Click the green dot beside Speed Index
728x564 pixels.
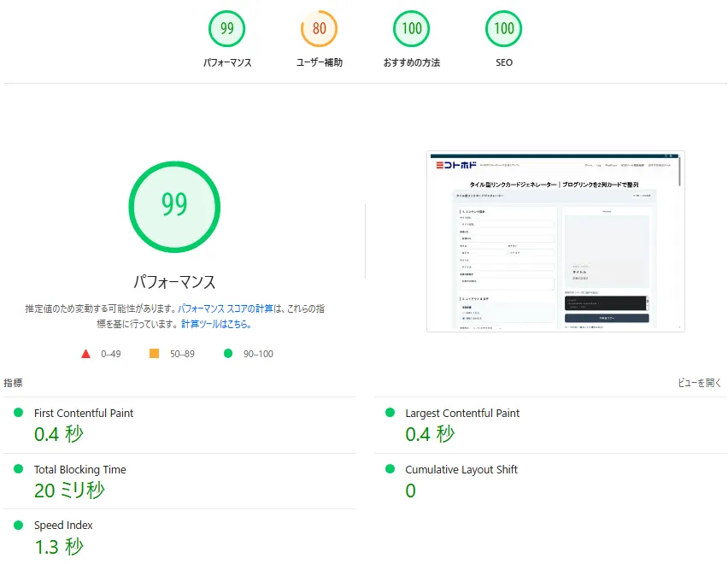point(19,525)
